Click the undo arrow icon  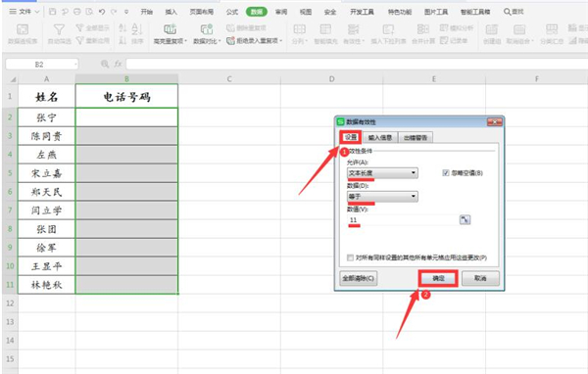point(102,12)
